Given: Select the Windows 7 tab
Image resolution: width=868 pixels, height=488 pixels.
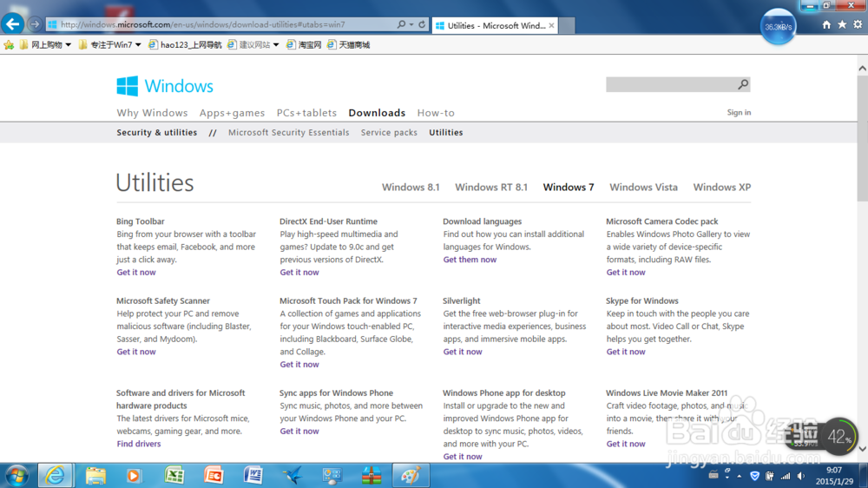Looking at the screenshot, I should (x=569, y=188).
